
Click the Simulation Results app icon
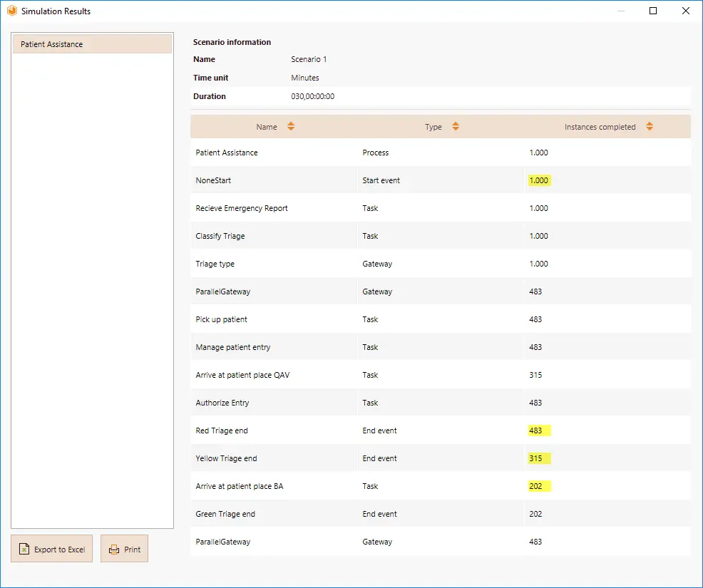[12, 11]
